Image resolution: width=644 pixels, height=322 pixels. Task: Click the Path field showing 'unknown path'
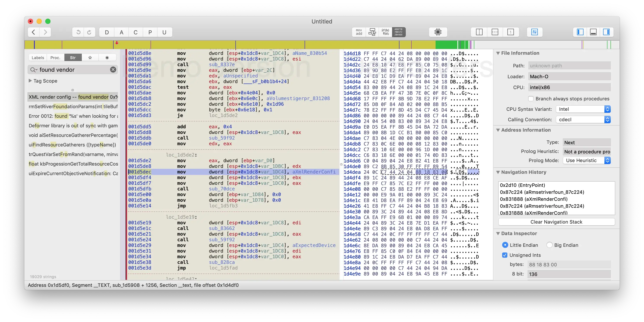(569, 66)
